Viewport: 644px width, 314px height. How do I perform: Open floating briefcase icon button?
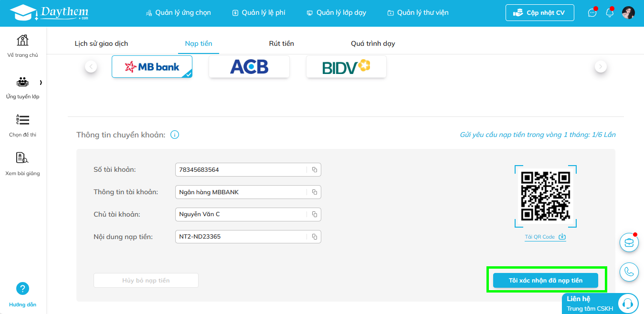pos(629,242)
